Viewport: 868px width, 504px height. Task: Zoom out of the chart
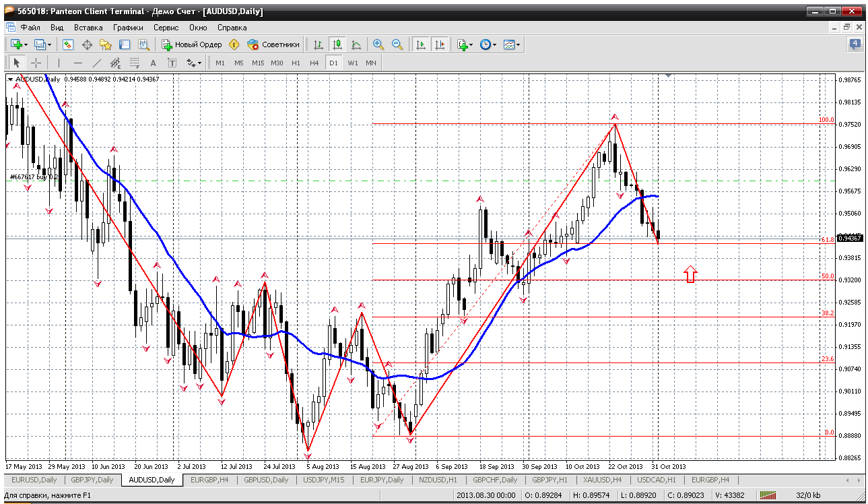pyautogui.click(x=397, y=44)
